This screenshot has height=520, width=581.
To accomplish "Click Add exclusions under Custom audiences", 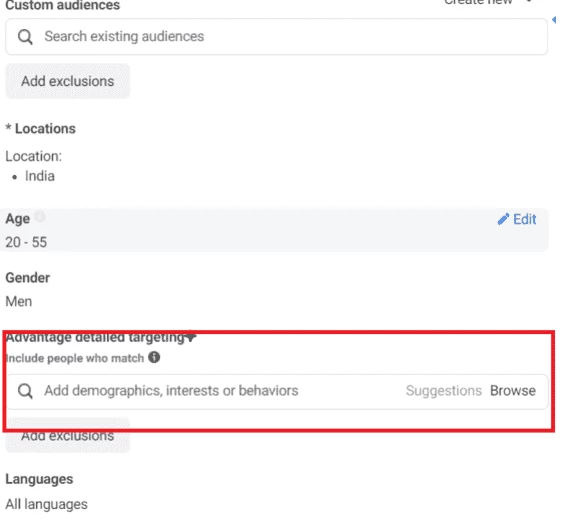I will [x=68, y=81].
